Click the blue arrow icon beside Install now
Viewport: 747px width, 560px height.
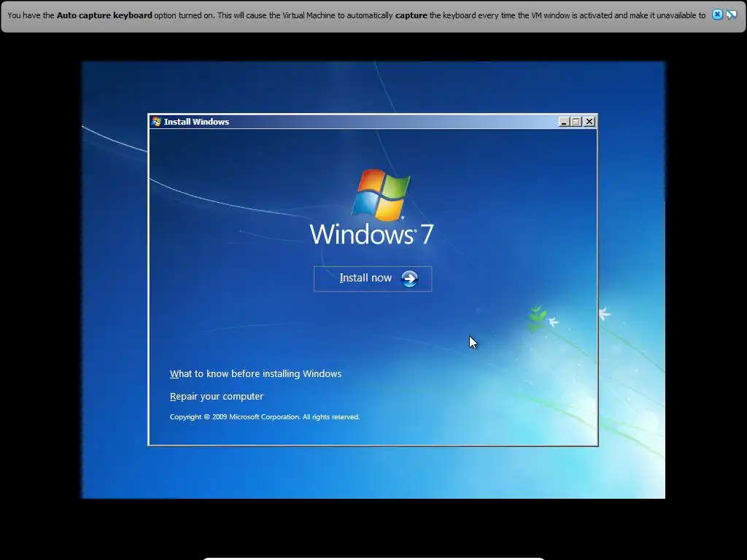tap(409, 279)
